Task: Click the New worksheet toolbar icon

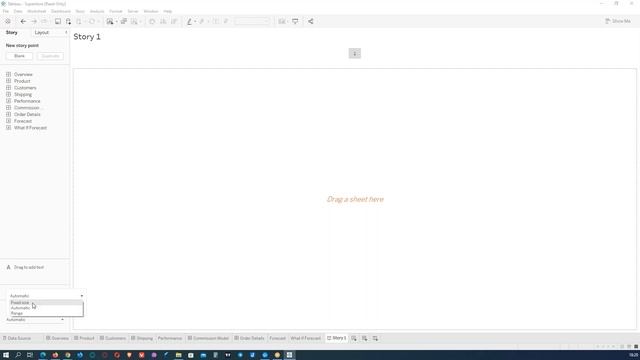Action: [110, 21]
